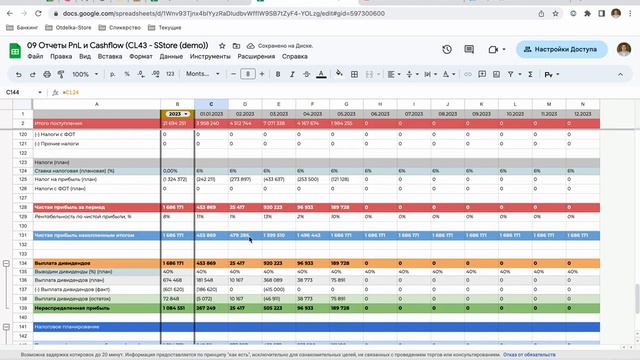Decrease decimal places in the toolbar

[x=141, y=74]
